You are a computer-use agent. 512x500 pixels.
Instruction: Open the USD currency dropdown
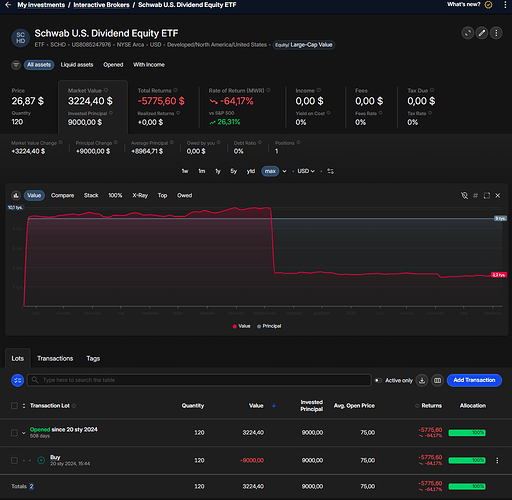306,171
